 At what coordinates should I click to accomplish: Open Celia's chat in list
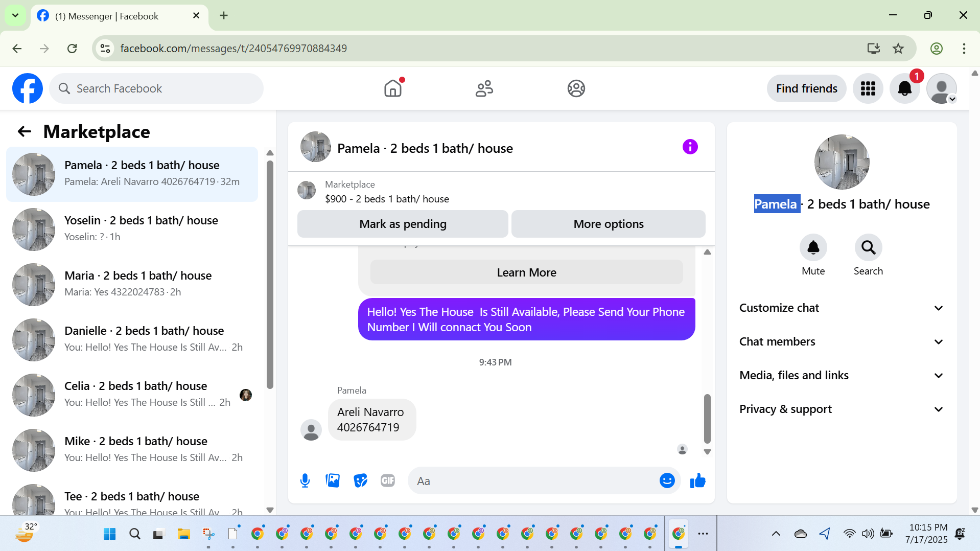(132, 394)
